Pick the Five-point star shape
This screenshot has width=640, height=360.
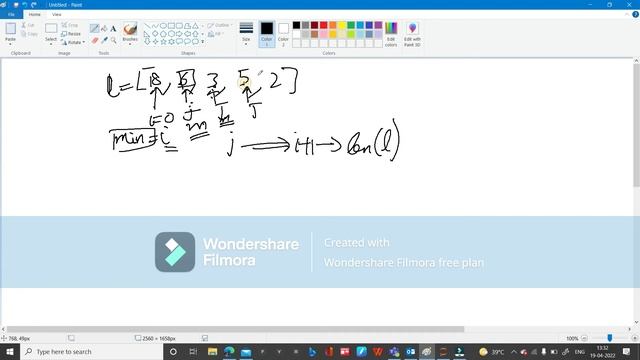click(163, 42)
